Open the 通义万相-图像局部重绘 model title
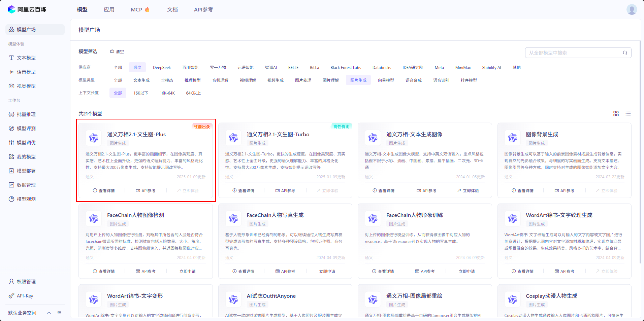The image size is (644, 321). coord(414,296)
